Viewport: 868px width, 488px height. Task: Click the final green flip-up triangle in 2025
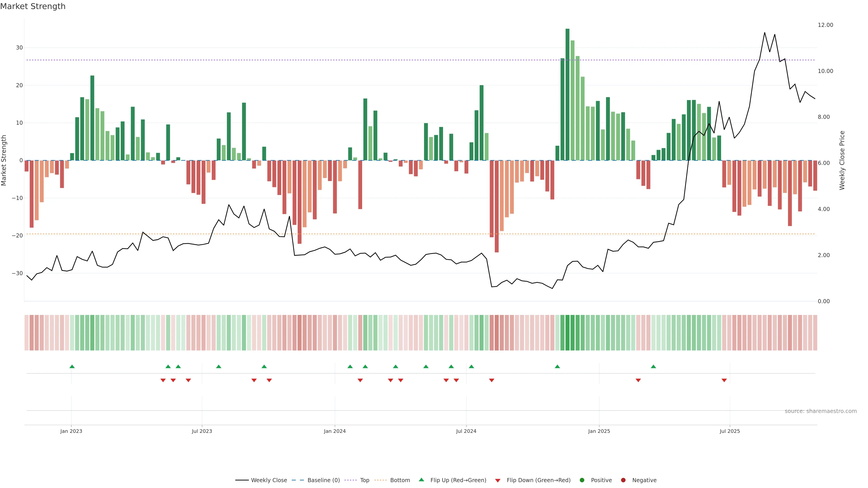(653, 366)
